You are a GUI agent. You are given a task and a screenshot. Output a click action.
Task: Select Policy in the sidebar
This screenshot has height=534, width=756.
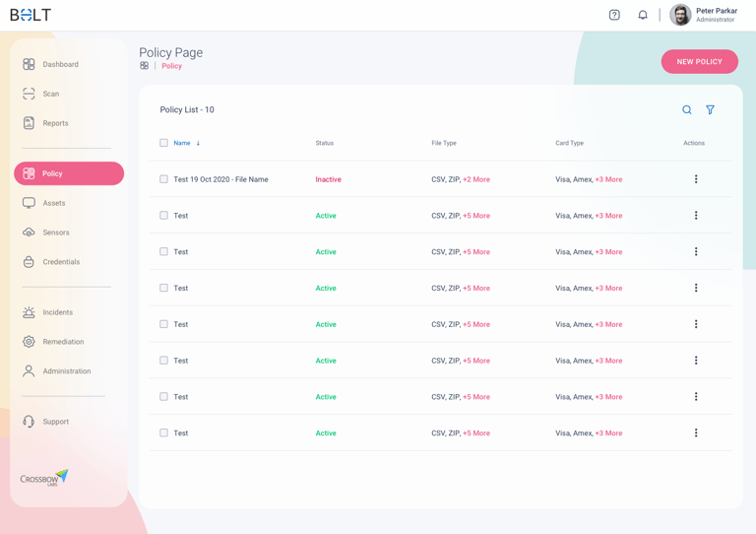pyautogui.click(x=69, y=173)
